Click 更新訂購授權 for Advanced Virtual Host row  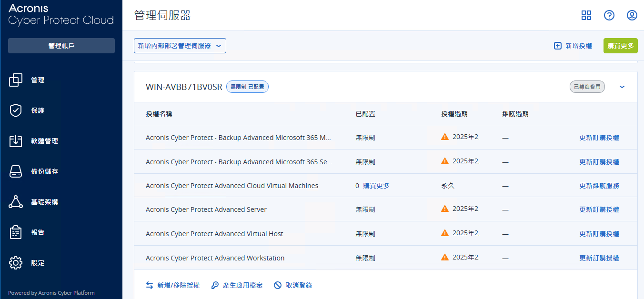(x=599, y=234)
